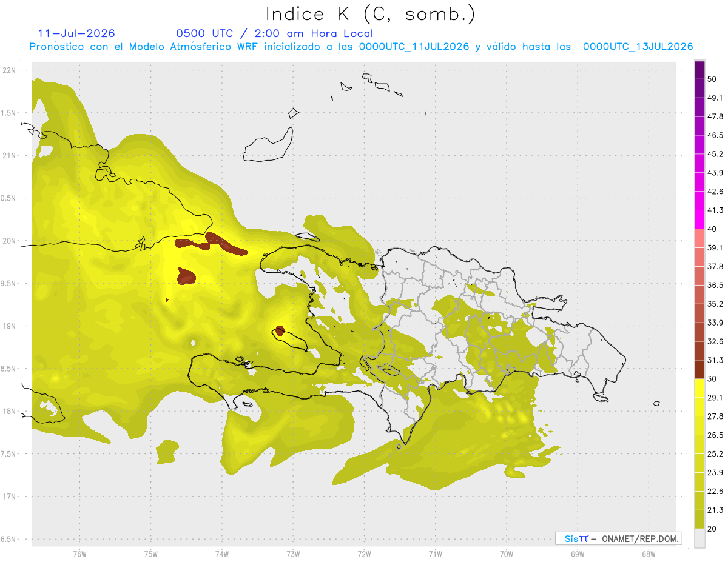Click the salmon 39.1–40 legend swatch

(x=699, y=238)
